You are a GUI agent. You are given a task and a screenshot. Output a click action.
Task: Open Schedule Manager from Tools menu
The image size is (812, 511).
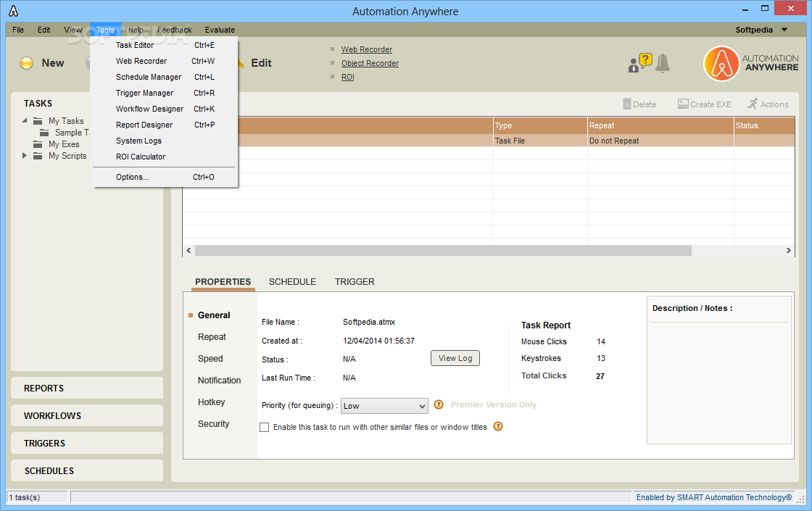pyautogui.click(x=165, y=77)
